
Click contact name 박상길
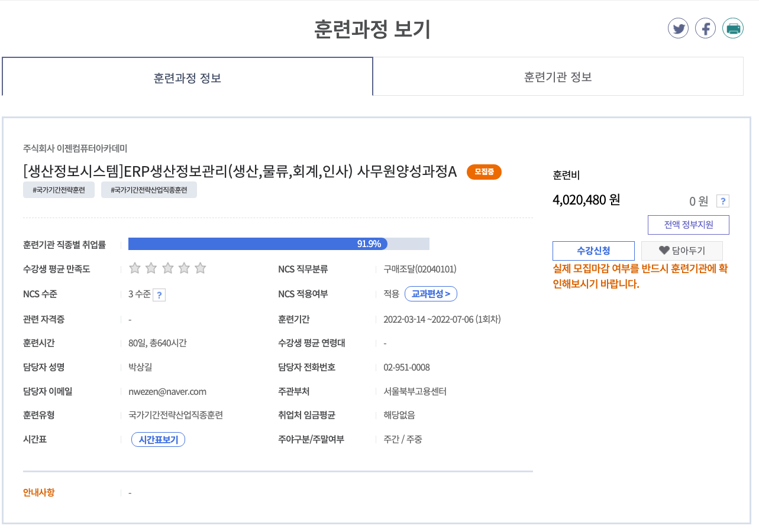click(140, 367)
